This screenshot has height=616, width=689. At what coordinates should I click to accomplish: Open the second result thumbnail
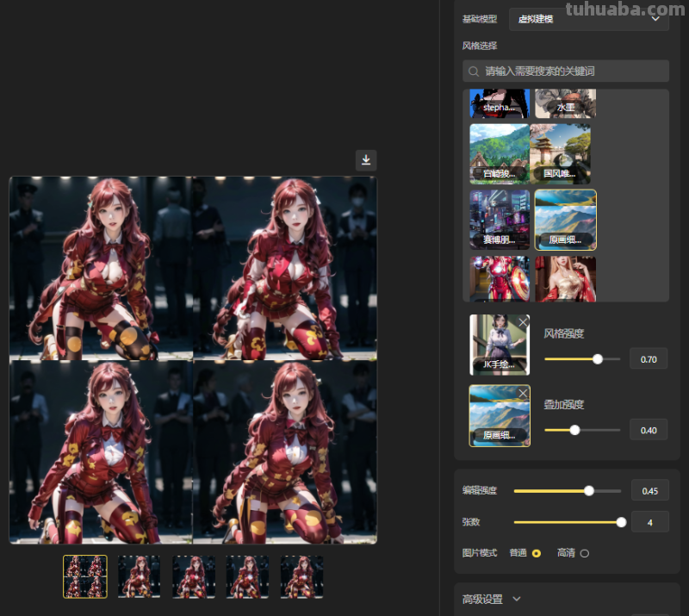[139, 576]
